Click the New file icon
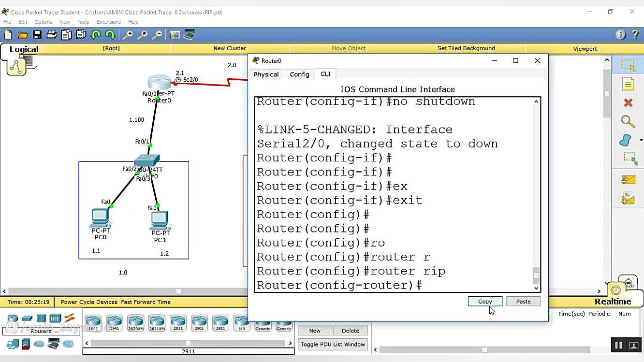The image size is (644, 362). coord(8,34)
